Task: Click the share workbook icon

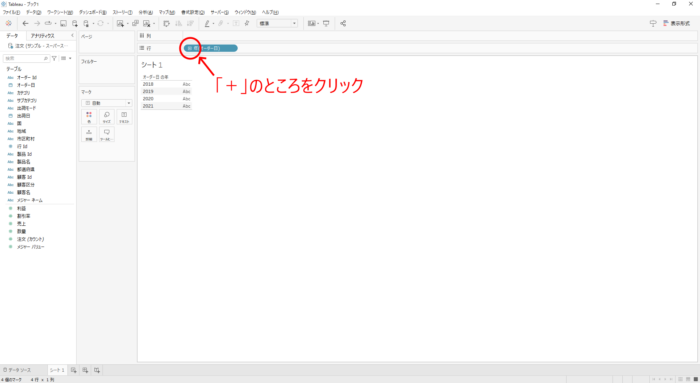Action: tap(343, 23)
